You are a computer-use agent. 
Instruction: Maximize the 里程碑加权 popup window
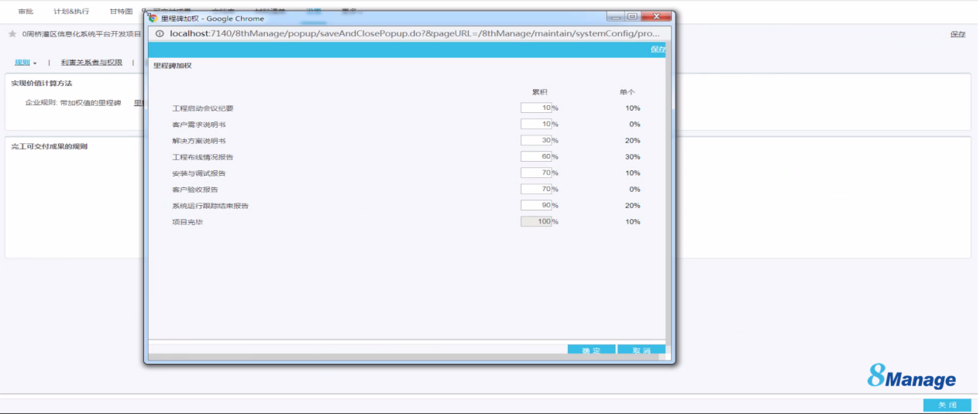(x=633, y=17)
